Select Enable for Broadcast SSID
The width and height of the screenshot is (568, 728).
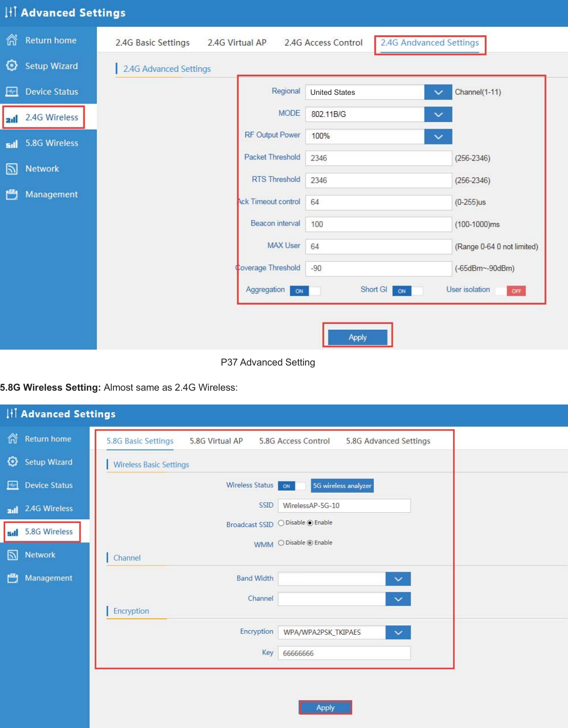click(x=310, y=523)
